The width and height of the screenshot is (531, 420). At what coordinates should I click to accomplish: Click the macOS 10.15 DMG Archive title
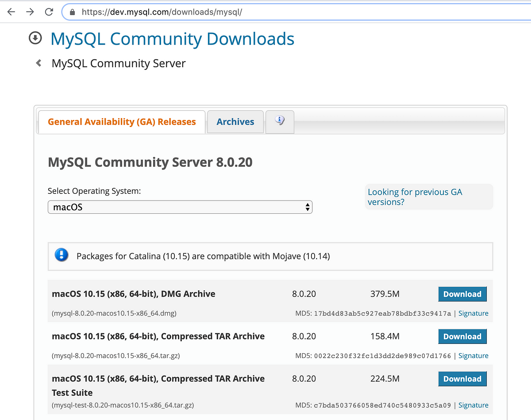coord(134,294)
